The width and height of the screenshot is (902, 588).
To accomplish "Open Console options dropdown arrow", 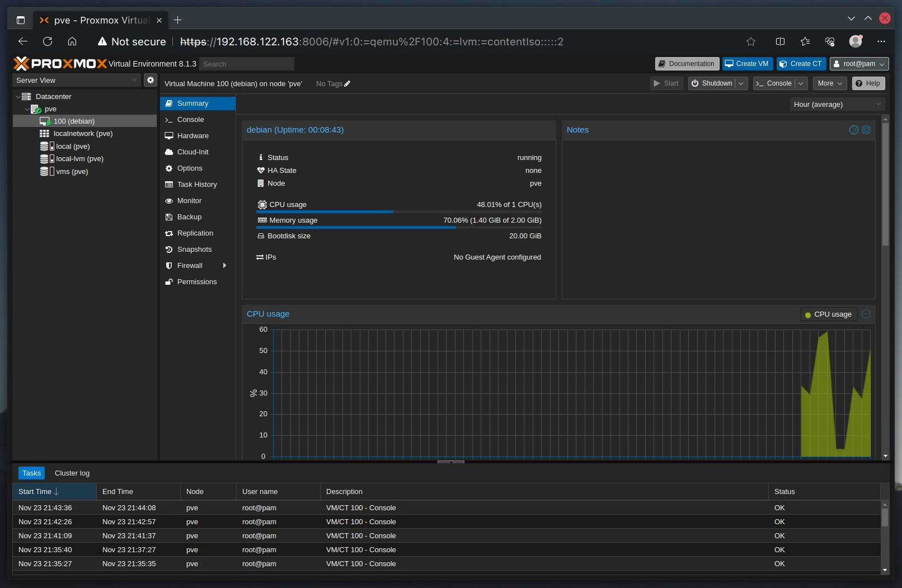I will [801, 83].
